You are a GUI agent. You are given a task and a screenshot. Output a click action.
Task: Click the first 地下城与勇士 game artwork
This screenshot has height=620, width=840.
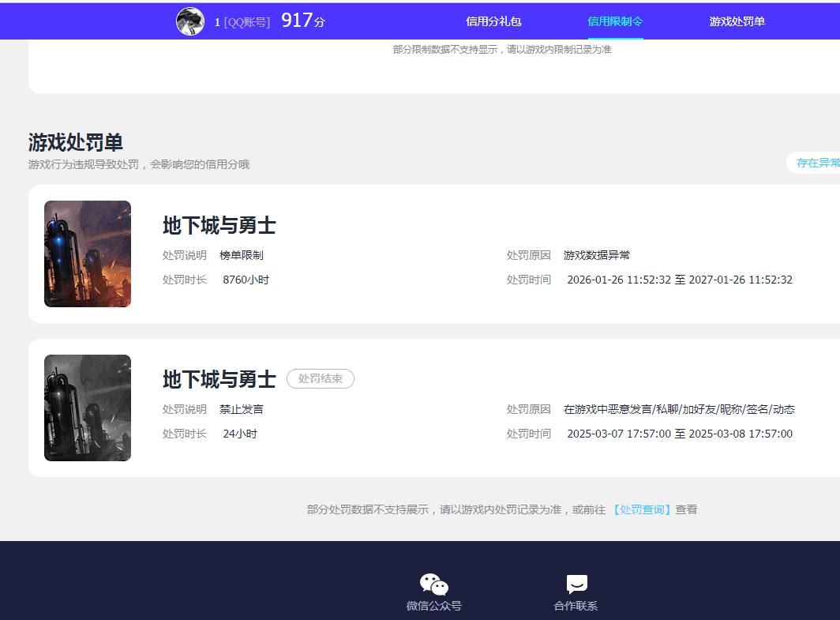click(x=87, y=254)
